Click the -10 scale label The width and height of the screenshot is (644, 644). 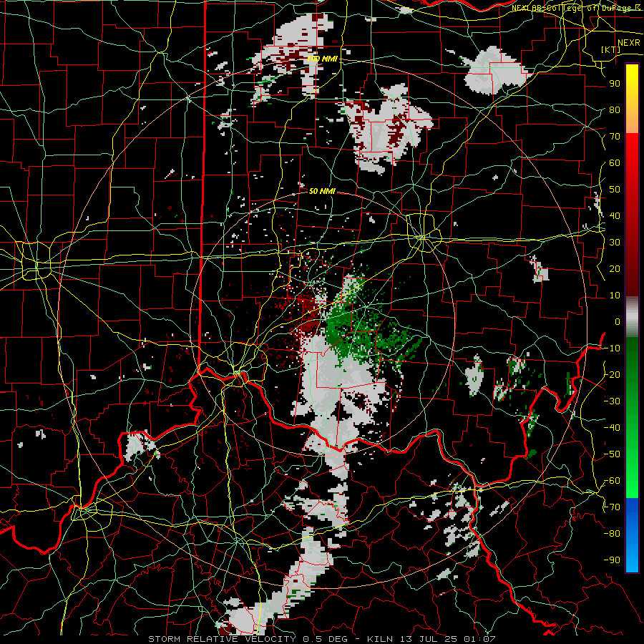coord(613,348)
